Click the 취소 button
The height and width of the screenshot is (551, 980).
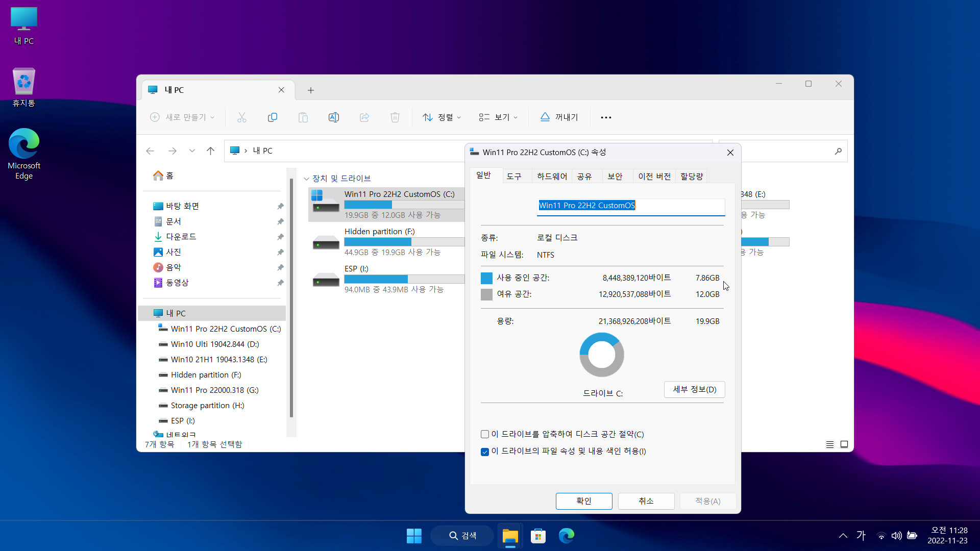pyautogui.click(x=646, y=501)
